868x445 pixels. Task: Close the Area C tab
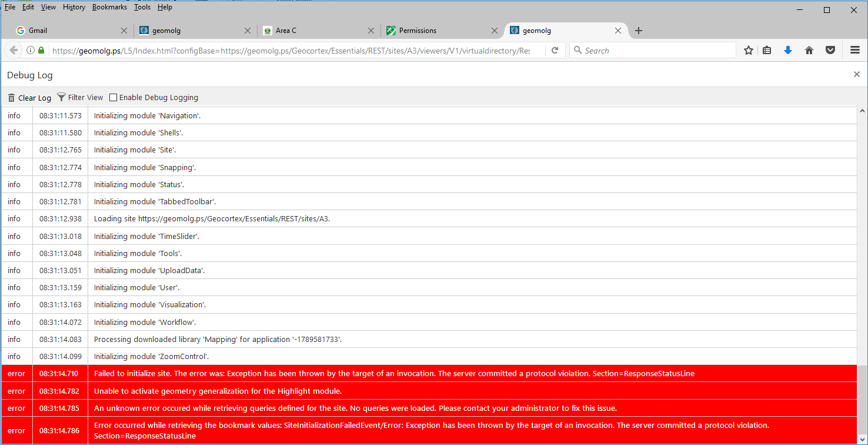(371, 31)
